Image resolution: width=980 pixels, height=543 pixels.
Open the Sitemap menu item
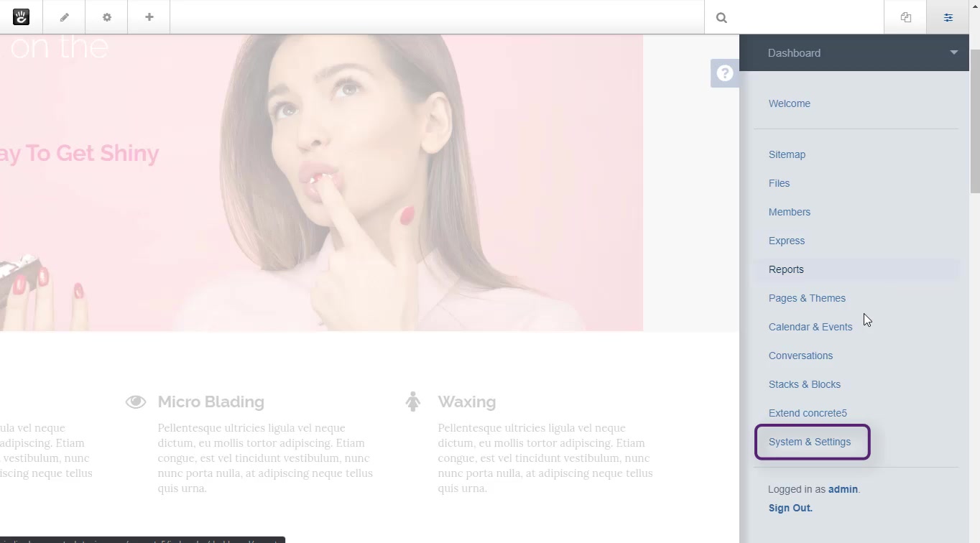(x=787, y=154)
